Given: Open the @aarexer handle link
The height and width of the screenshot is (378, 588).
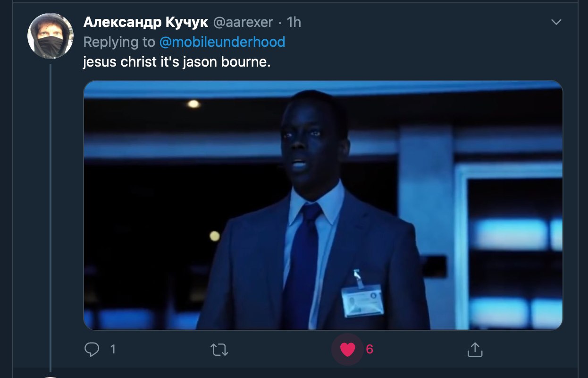Looking at the screenshot, I should pyautogui.click(x=243, y=22).
